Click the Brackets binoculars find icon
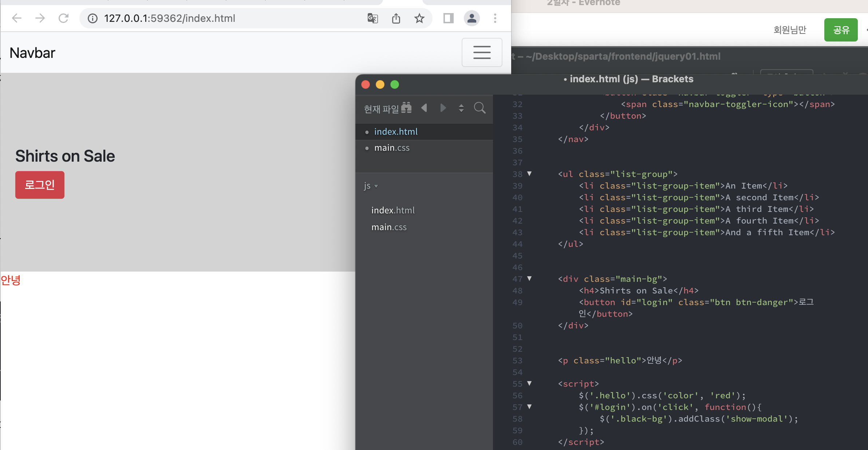Image resolution: width=868 pixels, height=450 pixels. click(406, 108)
